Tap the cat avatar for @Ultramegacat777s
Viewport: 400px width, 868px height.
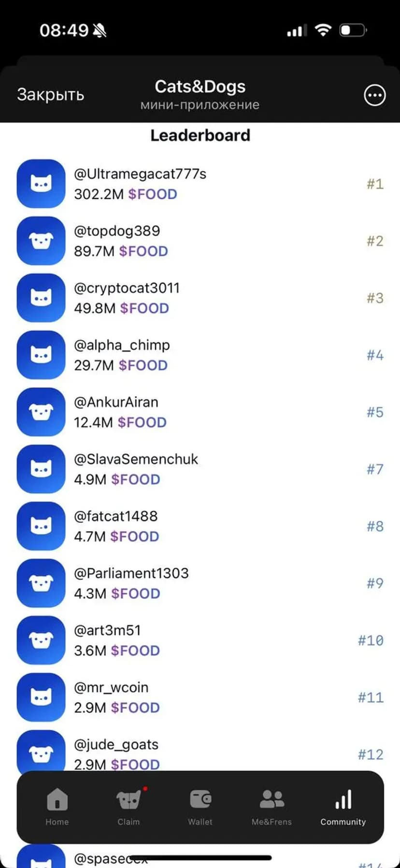[41, 184]
